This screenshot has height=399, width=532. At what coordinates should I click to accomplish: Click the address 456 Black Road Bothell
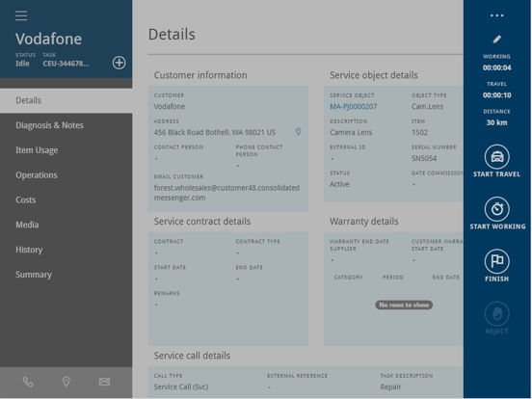click(x=214, y=132)
